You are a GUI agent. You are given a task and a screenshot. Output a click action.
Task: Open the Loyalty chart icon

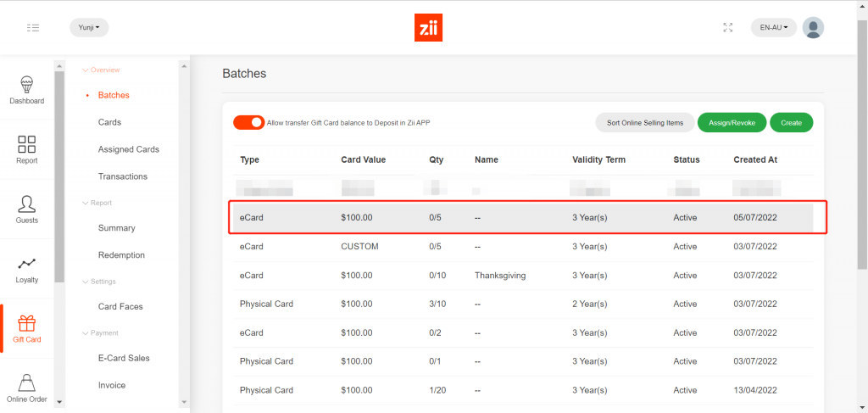[x=26, y=264]
